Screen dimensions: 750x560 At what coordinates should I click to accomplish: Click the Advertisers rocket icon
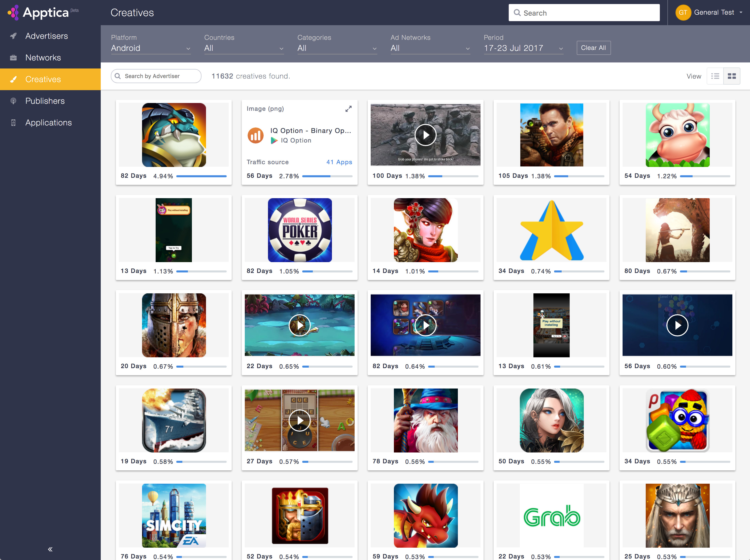click(x=13, y=36)
